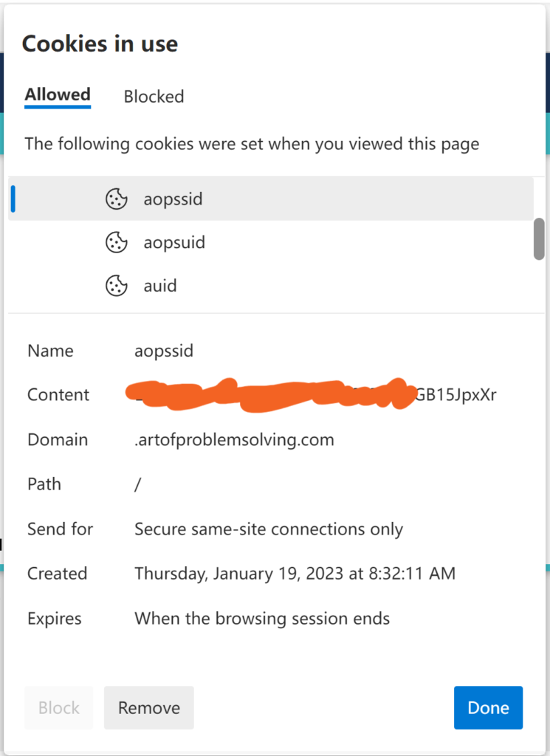Switch to the Allowed tab

tap(58, 95)
